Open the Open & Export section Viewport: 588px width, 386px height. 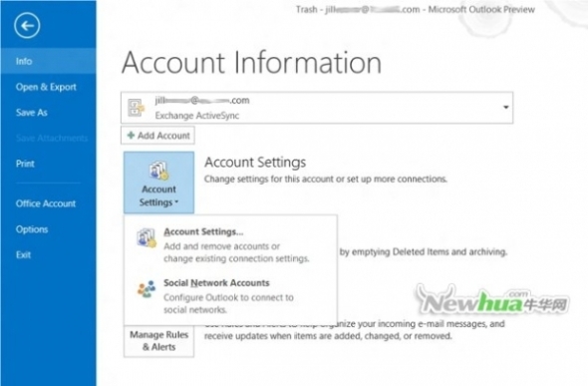[x=46, y=87]
